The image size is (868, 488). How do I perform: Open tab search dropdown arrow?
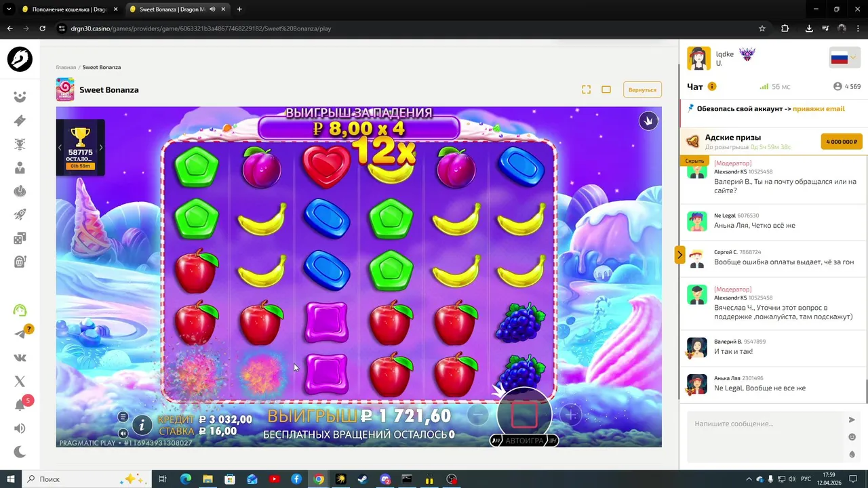[9, 9]
